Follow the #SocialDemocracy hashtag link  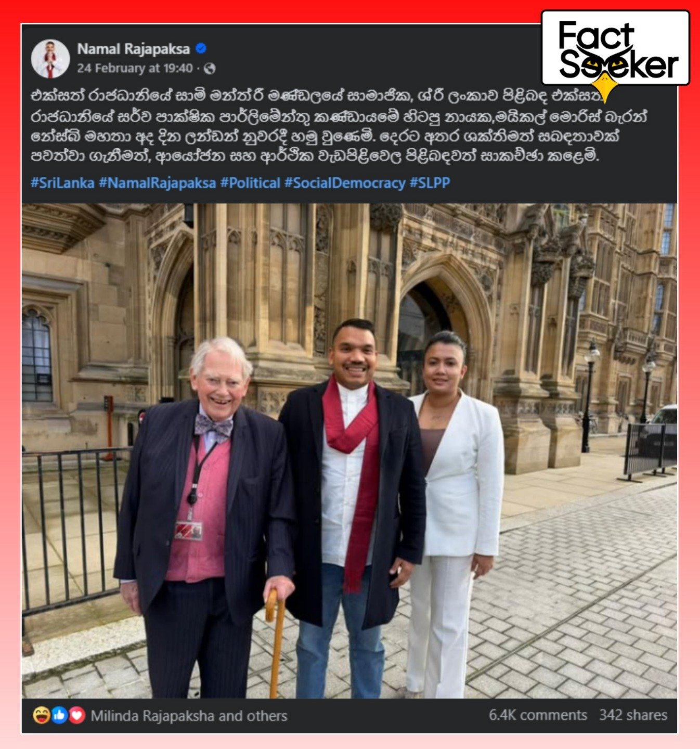pos(344,183)
